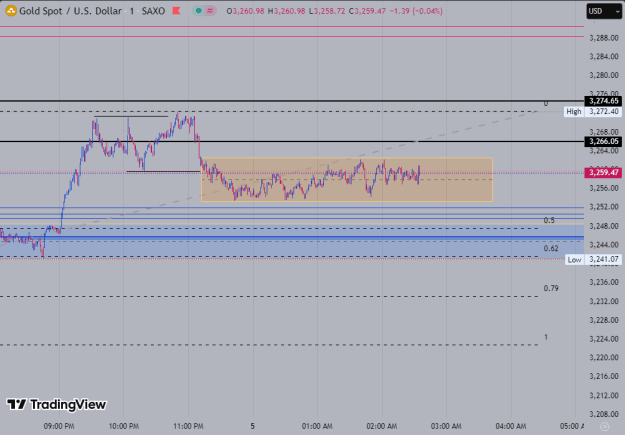Select the top pink horizontal line
Screen dimensions: 625x435
pyautogui.click(x=292, y=26)
